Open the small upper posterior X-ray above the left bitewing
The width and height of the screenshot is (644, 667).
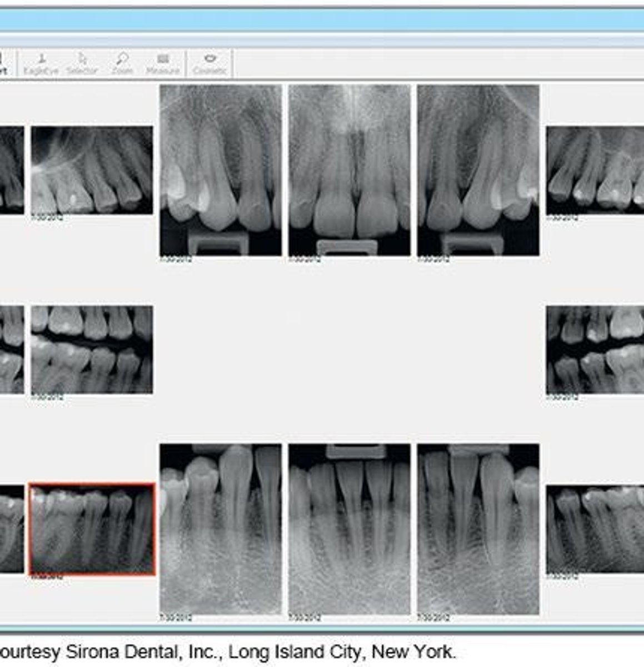(x=92, y=170)
